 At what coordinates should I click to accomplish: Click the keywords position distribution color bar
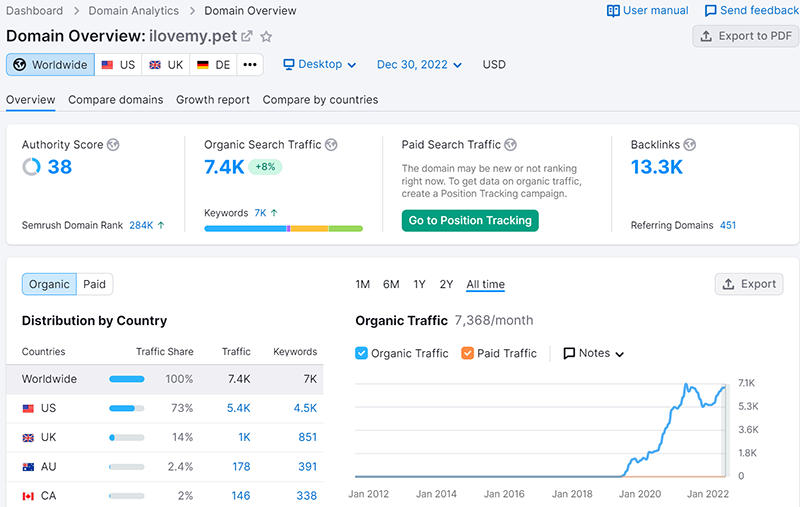tap(284, 229)
